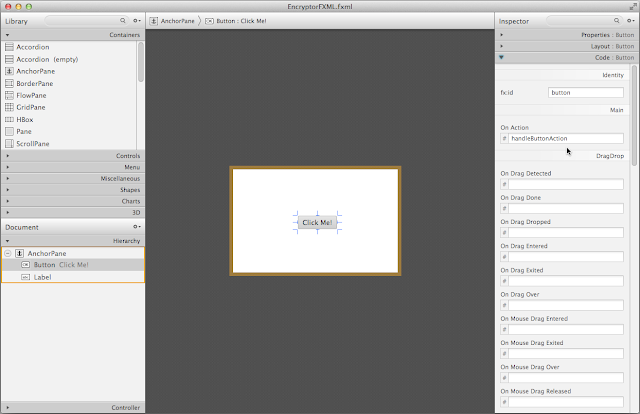Click Button icon in breadcrumb bar

click(209, 21)
